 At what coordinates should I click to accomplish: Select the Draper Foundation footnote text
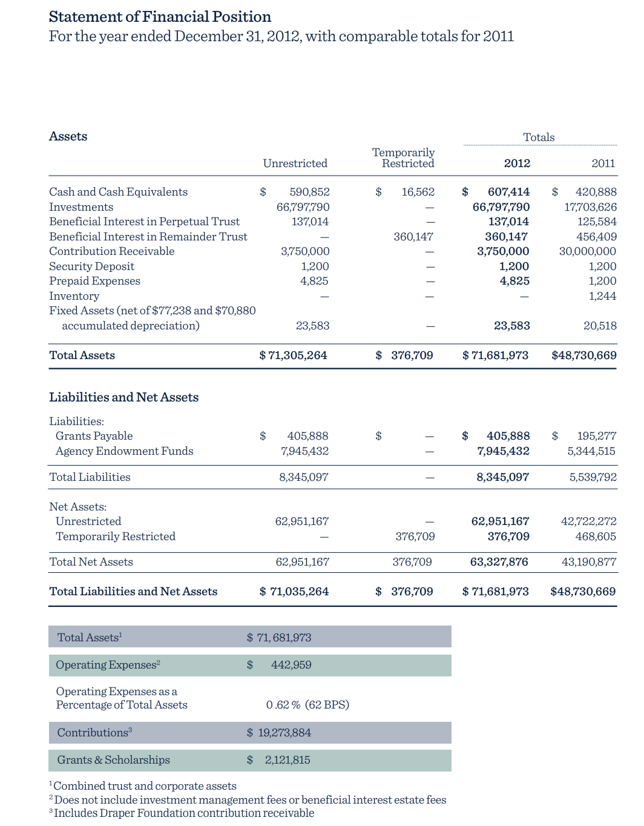pyautogui.click(x=184, y=813)
